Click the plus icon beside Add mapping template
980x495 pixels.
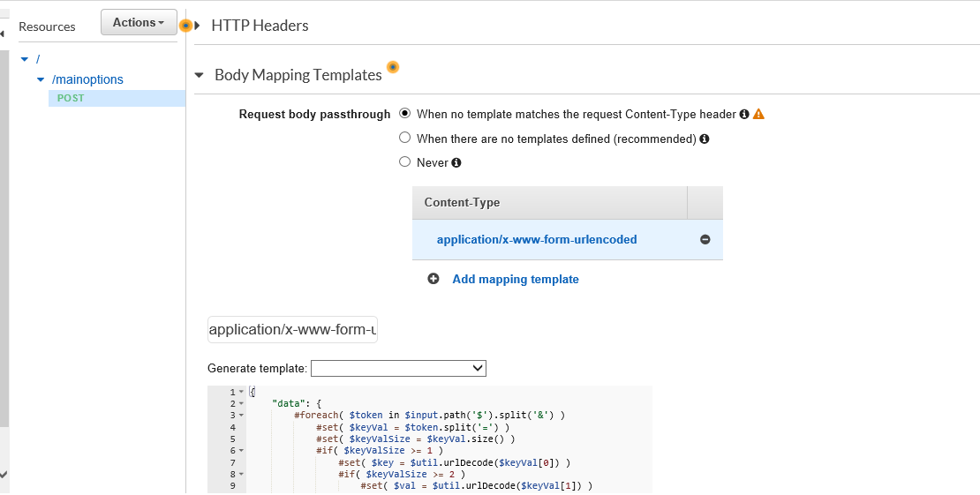pos(433,279)
